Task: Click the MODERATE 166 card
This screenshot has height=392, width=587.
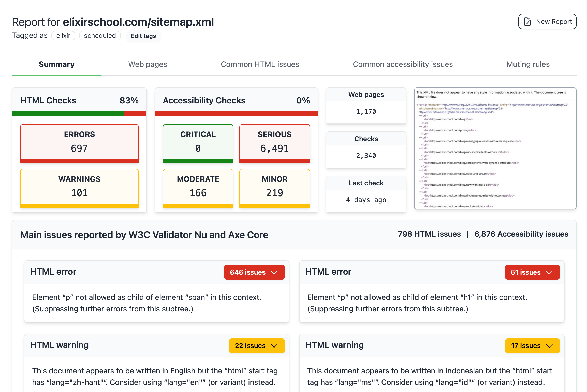Action: coord(198,188)
